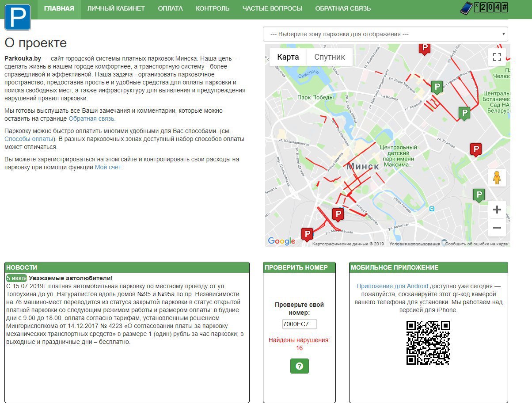532x412 pixels.
Task: Go to ГЛАВНАЯ menu item
Action: click(59, 8)
